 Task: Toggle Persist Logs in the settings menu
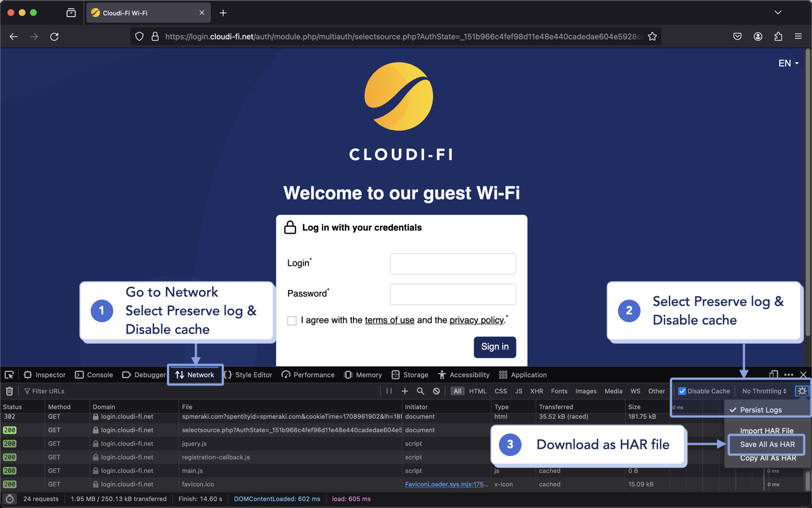click(760, 410)
